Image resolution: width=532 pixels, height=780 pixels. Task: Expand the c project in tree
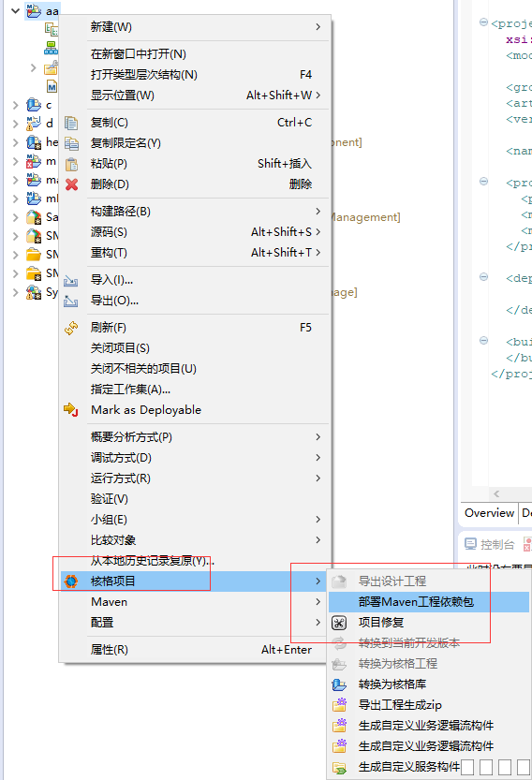pyautogui.click(x=15, y=105)
